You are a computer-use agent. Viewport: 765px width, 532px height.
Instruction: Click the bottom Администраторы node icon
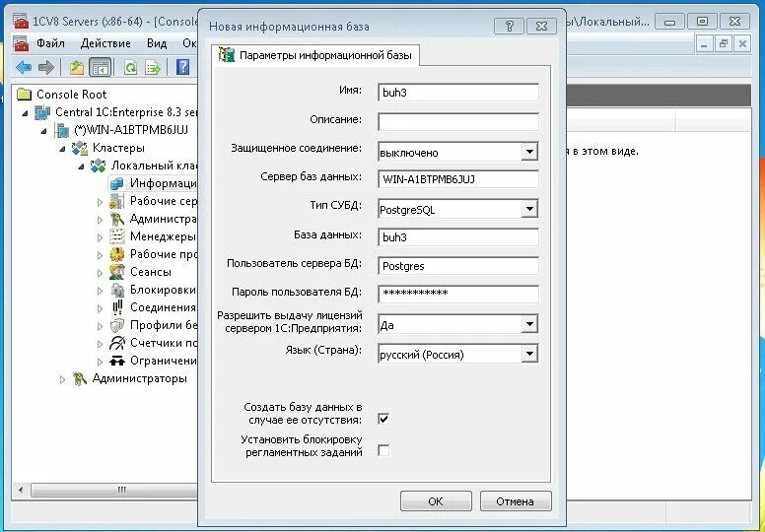[x=80, y=378]
